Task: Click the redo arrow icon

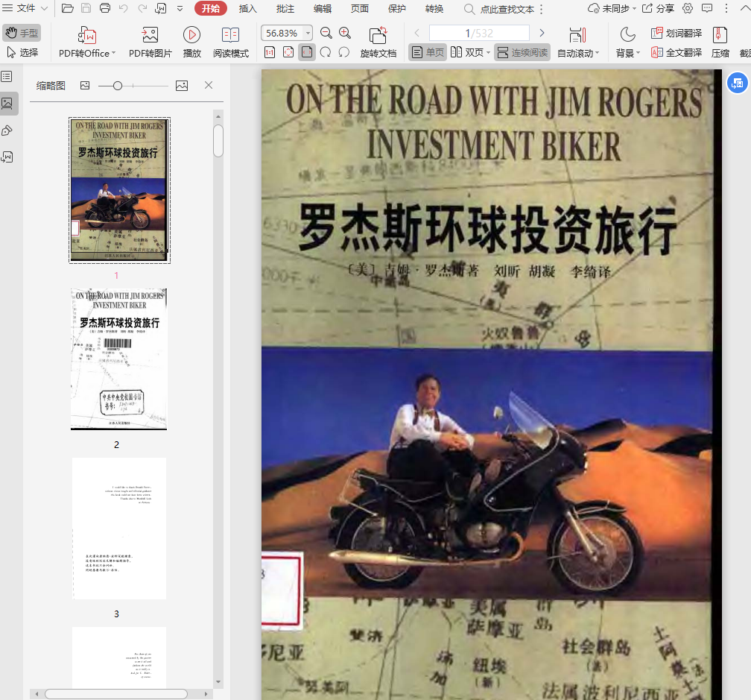Action: click(x=142, y=8)
